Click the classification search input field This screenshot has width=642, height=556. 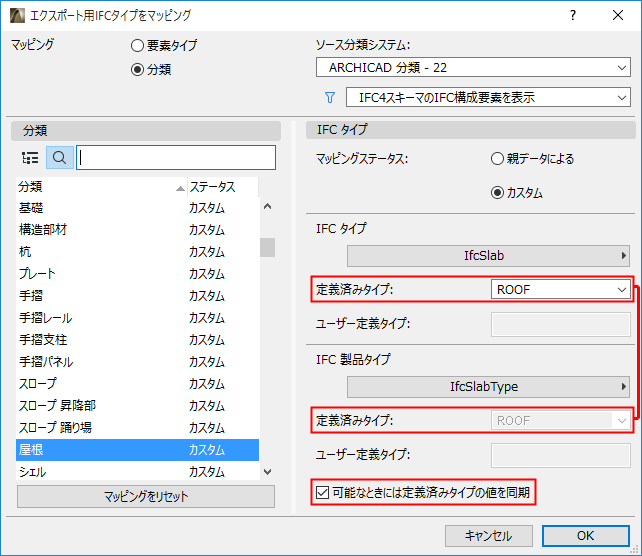(176, 158)
